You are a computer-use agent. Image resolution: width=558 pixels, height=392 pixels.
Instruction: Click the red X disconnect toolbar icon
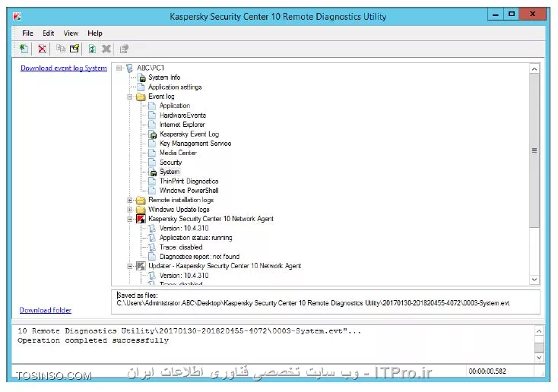click(43, 49)
